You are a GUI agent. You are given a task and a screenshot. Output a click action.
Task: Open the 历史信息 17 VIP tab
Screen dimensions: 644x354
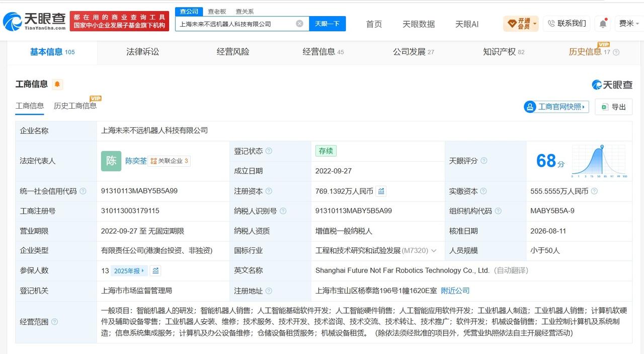pyautogui.click(x=589, y=52)
